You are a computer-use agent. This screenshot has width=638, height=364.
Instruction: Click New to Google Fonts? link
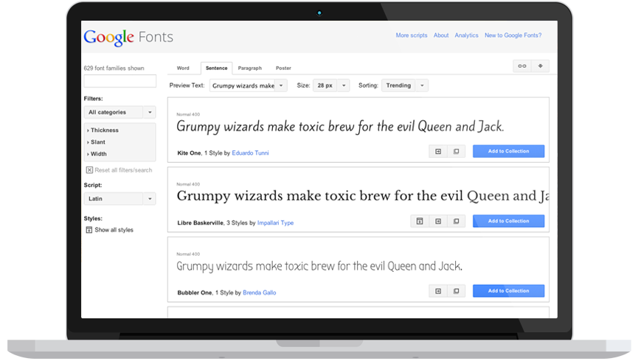pos(513,35)
